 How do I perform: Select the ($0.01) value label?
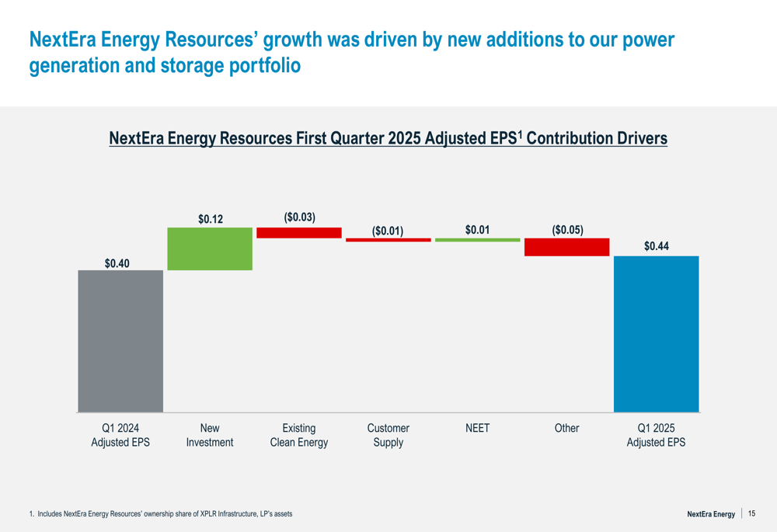[x=388, y=231]
